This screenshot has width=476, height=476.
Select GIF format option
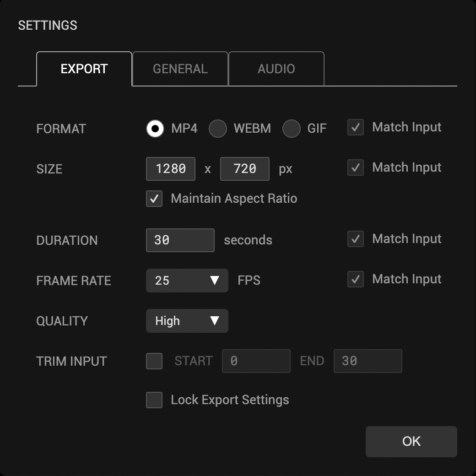(x=291, y=129)
